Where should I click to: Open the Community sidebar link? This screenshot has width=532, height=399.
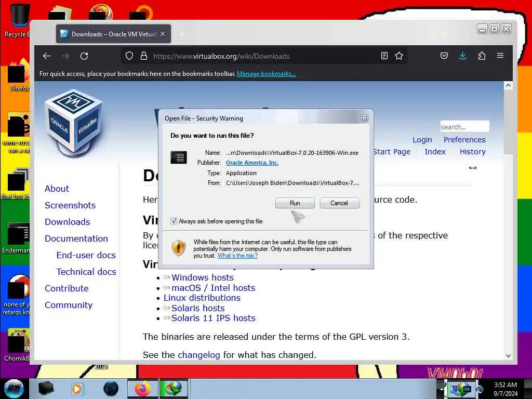point(69,305)
